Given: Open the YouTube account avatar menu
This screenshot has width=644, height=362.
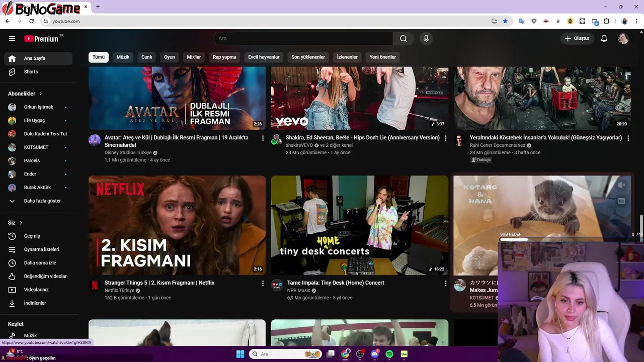Looking at the screenshot, I should point(623,39).
